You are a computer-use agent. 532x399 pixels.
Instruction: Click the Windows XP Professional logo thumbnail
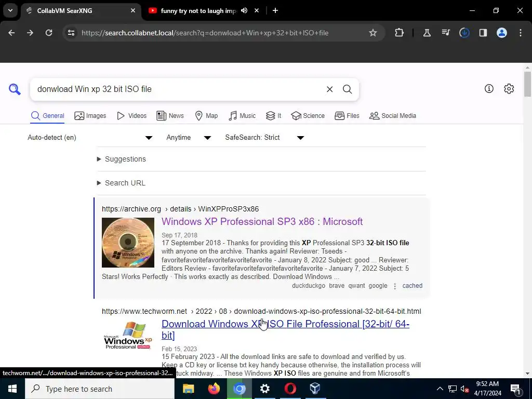point(128,335)
